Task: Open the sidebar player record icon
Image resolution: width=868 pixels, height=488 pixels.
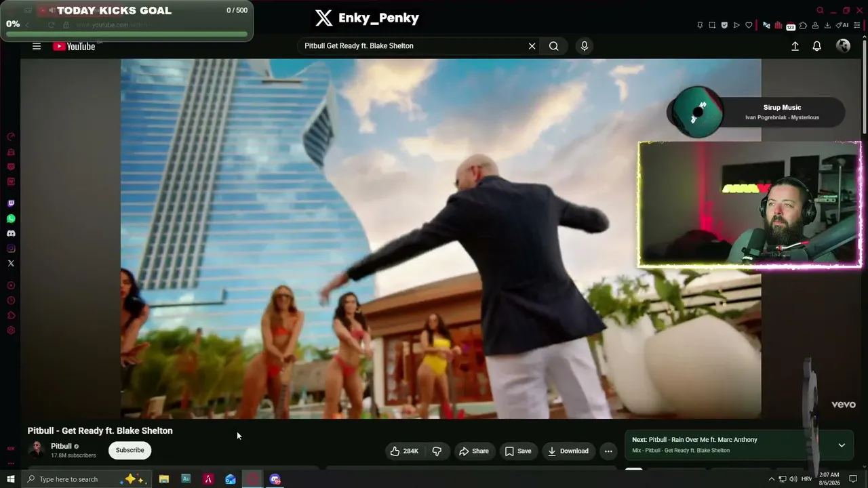Action: tap(11, 285)
